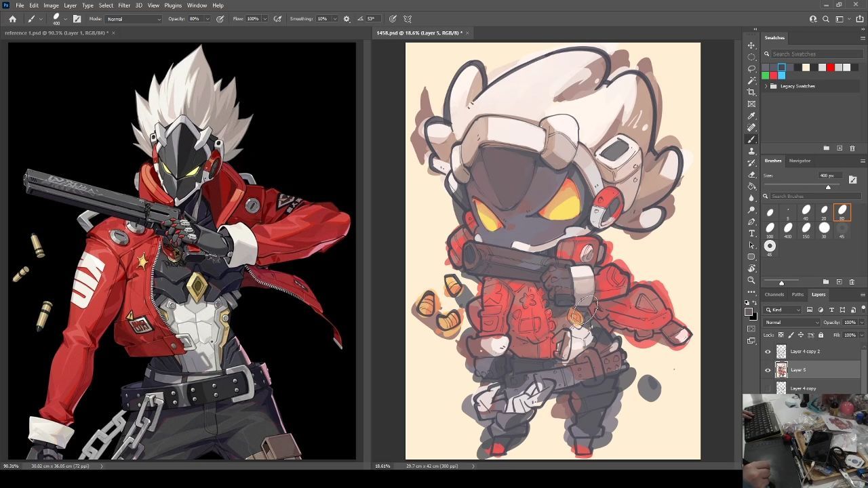Toggle pressure for size button
This screenshot has width=868, height=488.
pos(393,19)
